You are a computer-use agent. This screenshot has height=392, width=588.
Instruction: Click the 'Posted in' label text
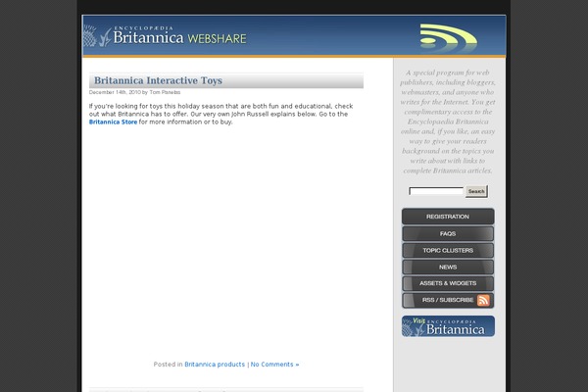(168, 365)
